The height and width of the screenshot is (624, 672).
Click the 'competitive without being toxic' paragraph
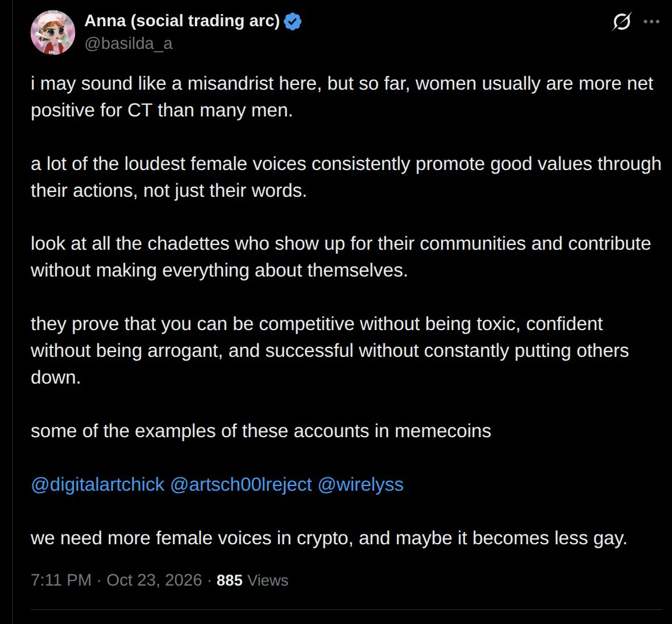point(329,350)
